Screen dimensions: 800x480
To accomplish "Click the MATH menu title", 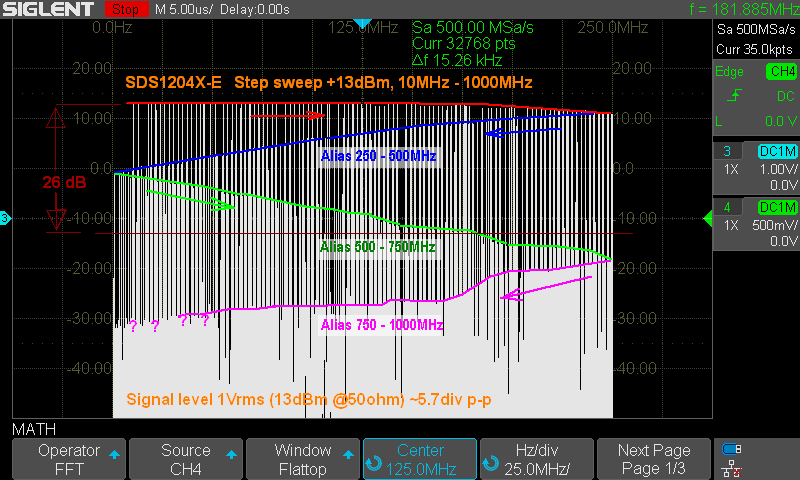I will tap(34, 429).
